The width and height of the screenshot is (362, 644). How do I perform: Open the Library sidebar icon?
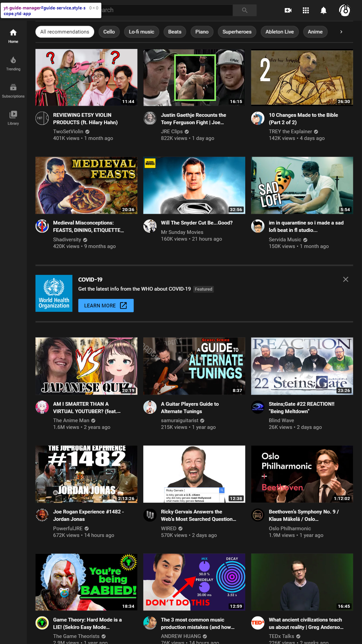(x=13, y=118)
